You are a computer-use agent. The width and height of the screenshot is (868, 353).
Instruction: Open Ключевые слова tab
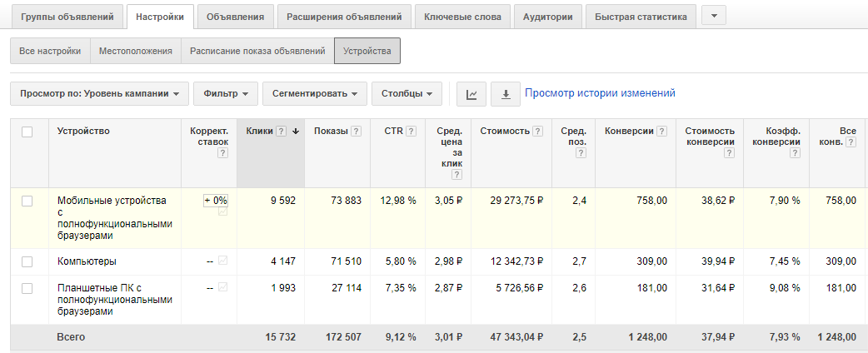(463, 17)
